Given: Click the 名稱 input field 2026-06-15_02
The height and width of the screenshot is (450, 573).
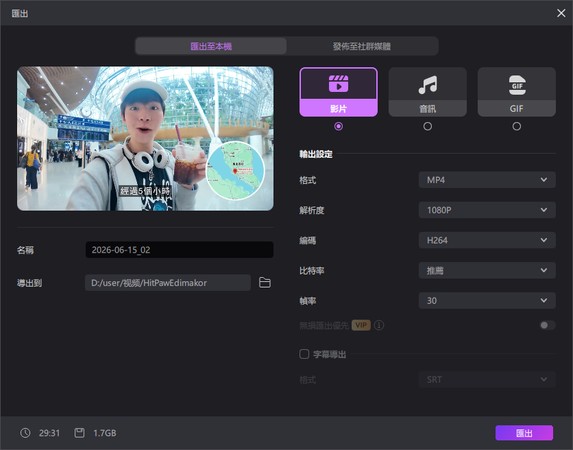Looking at the screenshot, I should pos(179,250).
